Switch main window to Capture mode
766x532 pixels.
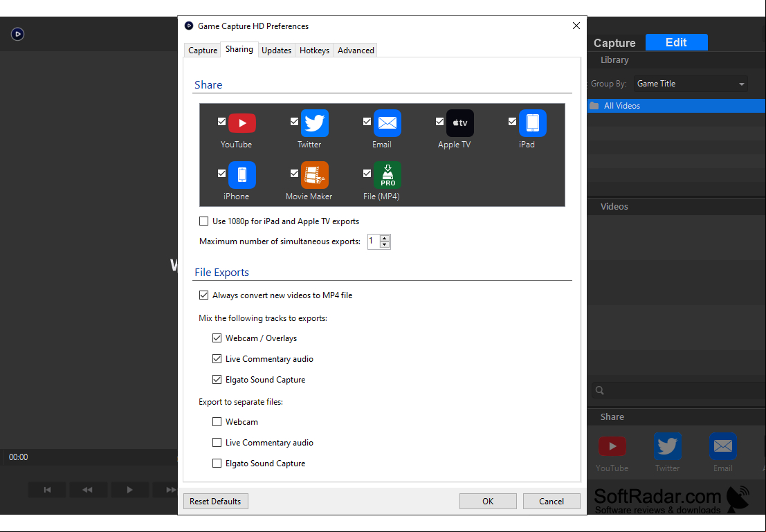614,43
